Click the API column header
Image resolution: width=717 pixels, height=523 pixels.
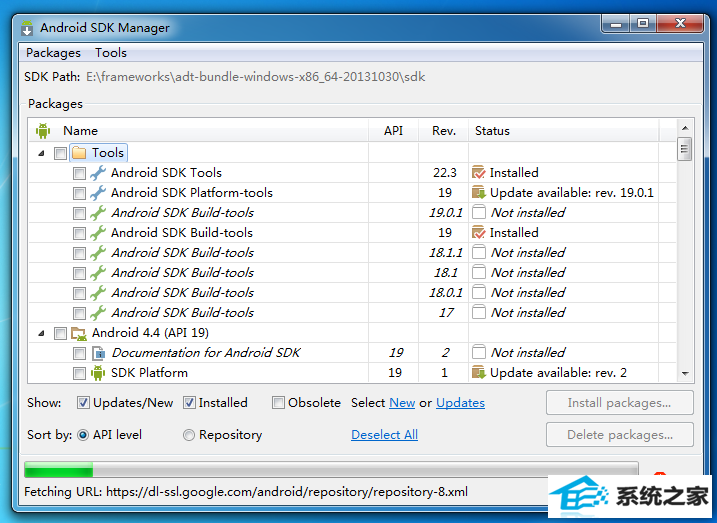point(393,131)
